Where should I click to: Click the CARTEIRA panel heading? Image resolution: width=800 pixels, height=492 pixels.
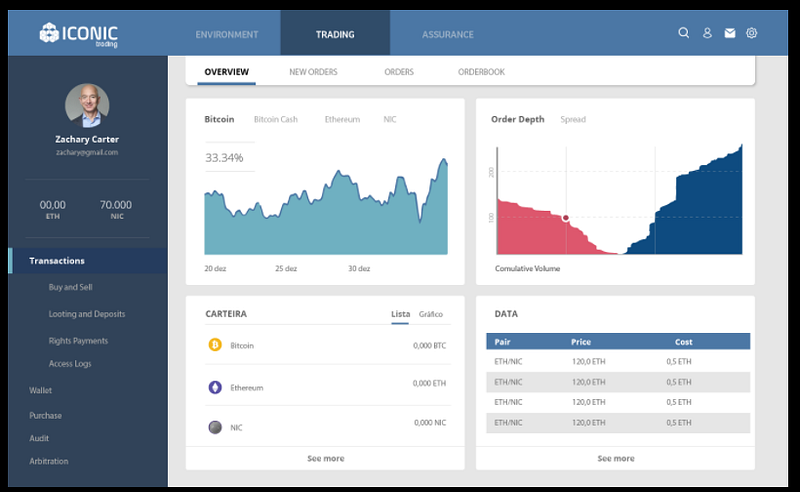point(226,314)
